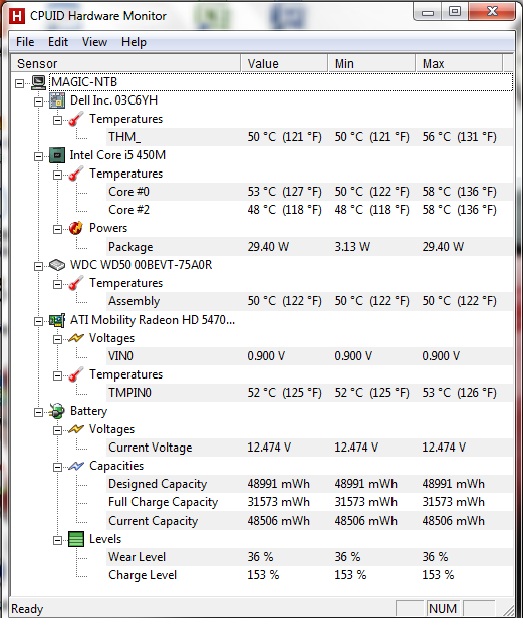
Task: Open the View menu
Action: coord(95,42)
